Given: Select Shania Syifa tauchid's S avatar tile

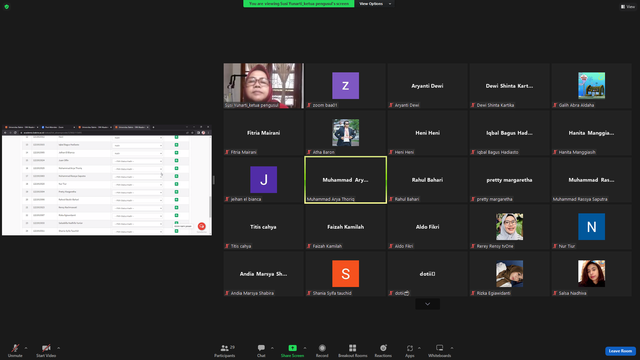Looking at the screenshot, I should 345,273.
